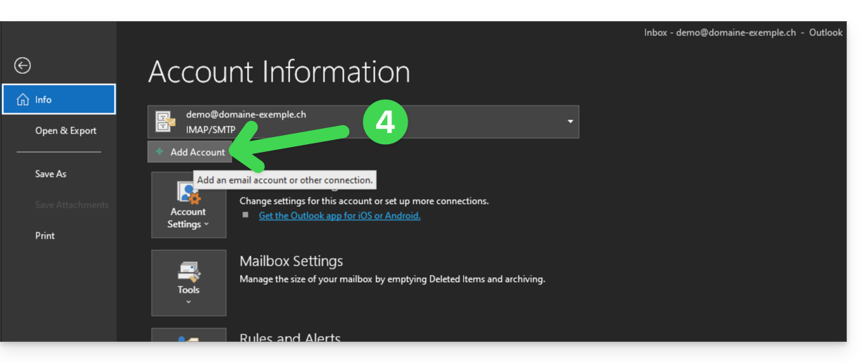Screen dimensions: 868x363
Task: Click the house icon next to Info
Action: point(23,100)
